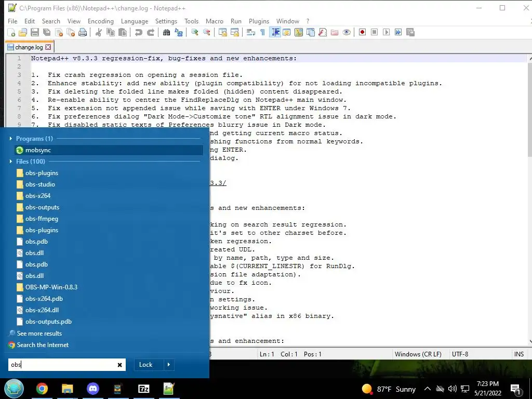Select the change.log tab
The height and width of the screenshot is (399, 532).
(29, 47)
